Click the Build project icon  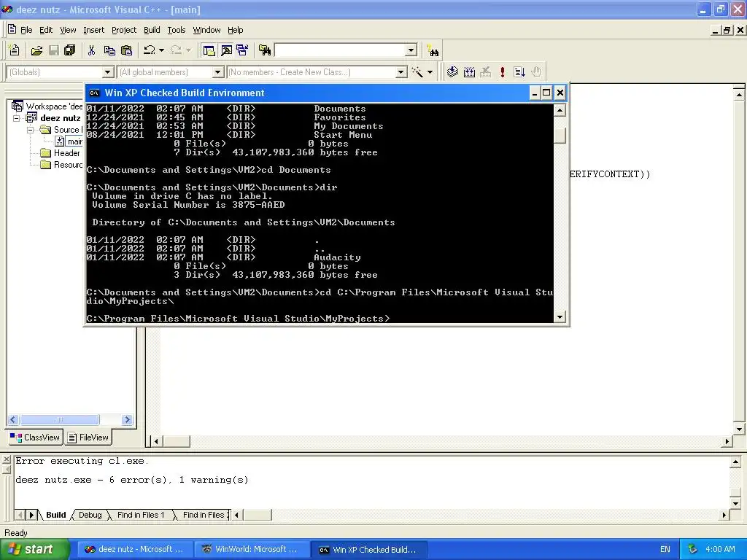(x=469, y=72)
